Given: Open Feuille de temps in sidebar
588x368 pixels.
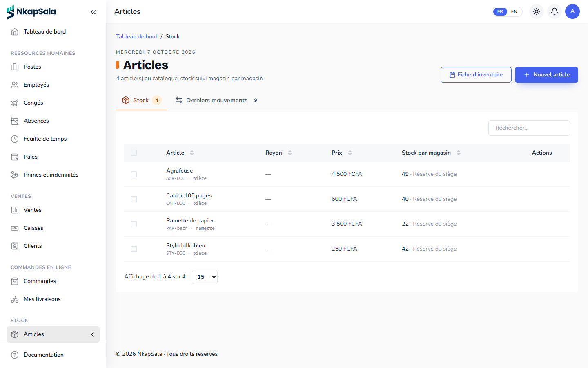Looking at the screenshot, I should coord(53,139).
